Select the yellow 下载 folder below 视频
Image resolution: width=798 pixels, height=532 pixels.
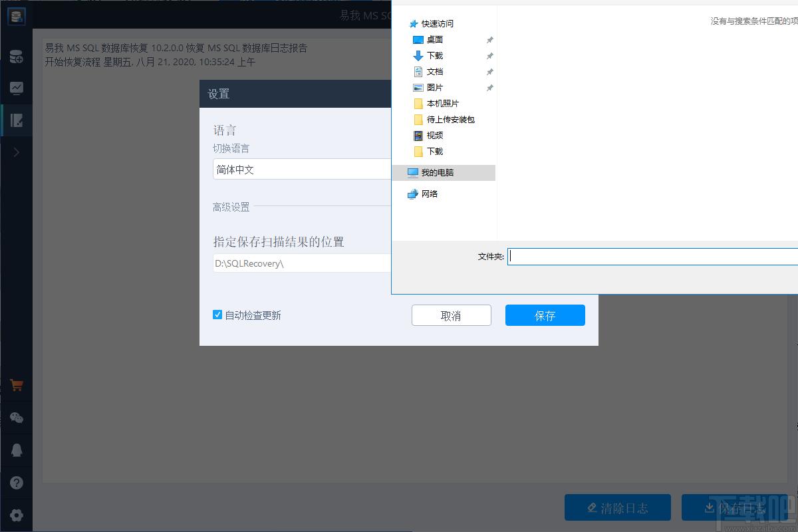tap(435, 151)
